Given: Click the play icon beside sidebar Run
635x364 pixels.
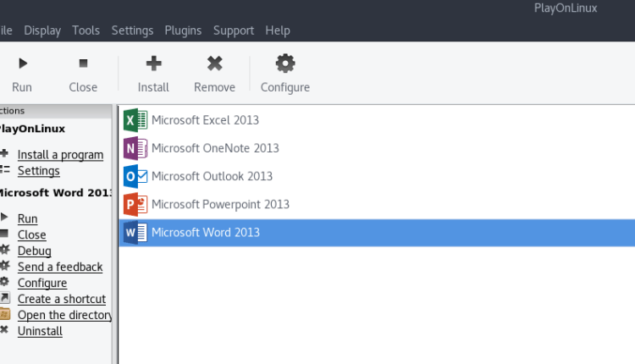Looking at the screenshot, I should [x=4, y=217].
